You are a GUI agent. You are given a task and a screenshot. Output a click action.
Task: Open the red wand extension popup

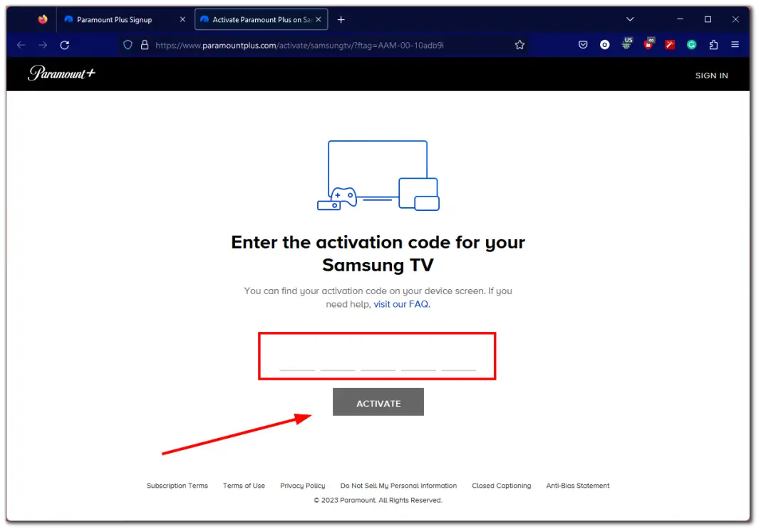[670, 44]
